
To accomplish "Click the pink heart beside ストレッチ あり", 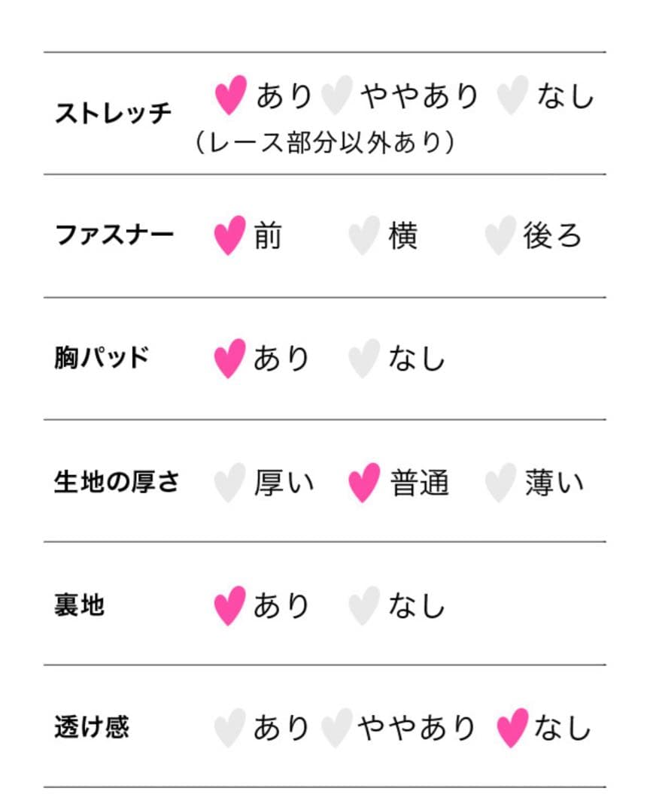I will pyautogui.click(x=231, y=95).
